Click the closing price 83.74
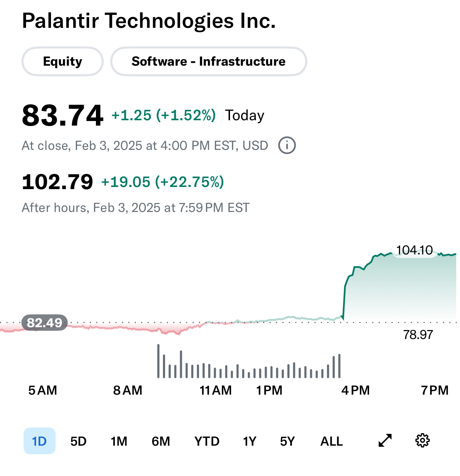The image size is (460, 476). click(63, 116)
